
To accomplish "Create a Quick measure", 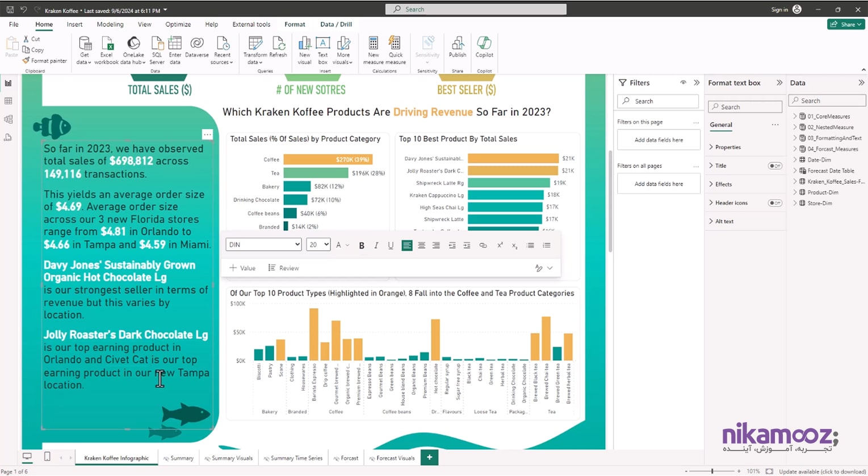I will [396, 50].
